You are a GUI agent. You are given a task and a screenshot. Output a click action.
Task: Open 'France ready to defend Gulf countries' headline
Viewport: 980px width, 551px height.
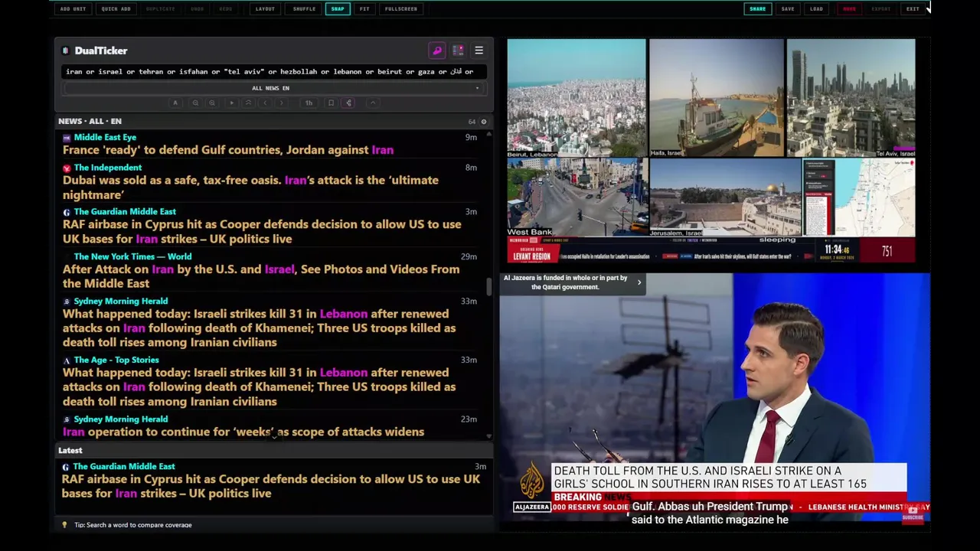pyautogui.click(x=228, y=150)
